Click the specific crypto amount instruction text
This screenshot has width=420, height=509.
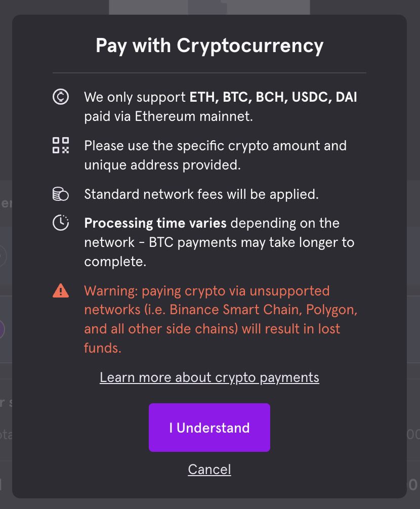[215, 146]
